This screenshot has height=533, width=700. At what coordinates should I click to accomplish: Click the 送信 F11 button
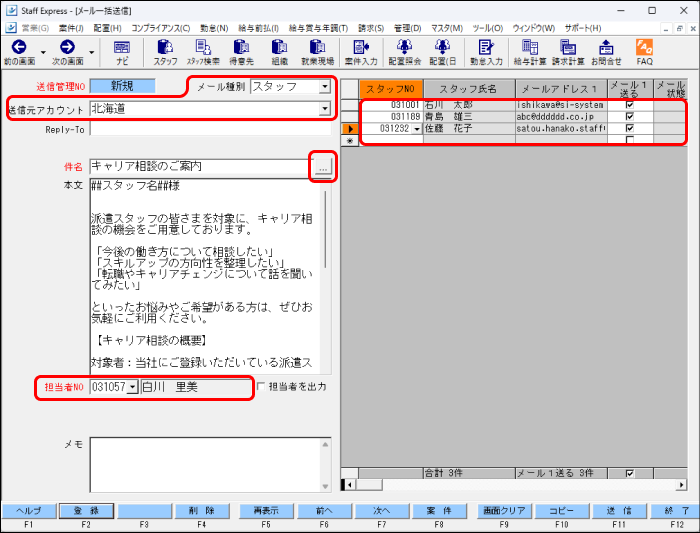click(619, 511)
